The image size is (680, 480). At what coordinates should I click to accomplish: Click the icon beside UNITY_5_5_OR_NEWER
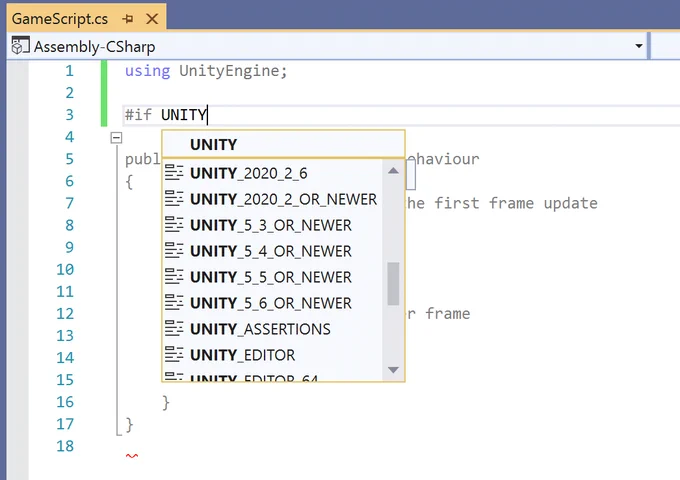[174, 276]
